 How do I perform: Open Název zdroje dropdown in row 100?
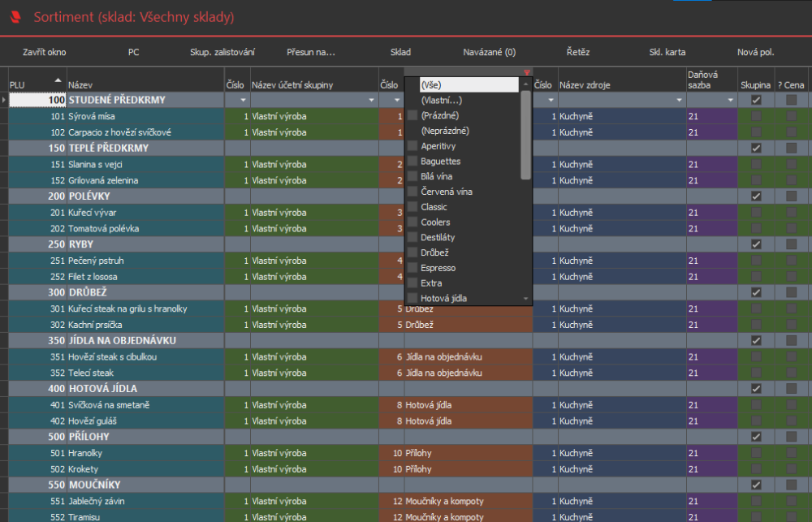(x=679, y=100)
